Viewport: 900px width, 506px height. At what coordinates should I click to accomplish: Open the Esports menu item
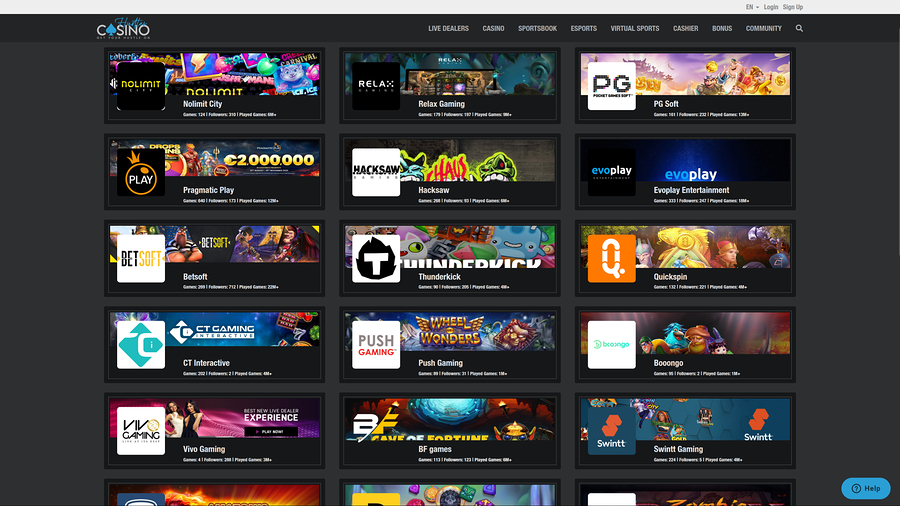pos(584,28)
